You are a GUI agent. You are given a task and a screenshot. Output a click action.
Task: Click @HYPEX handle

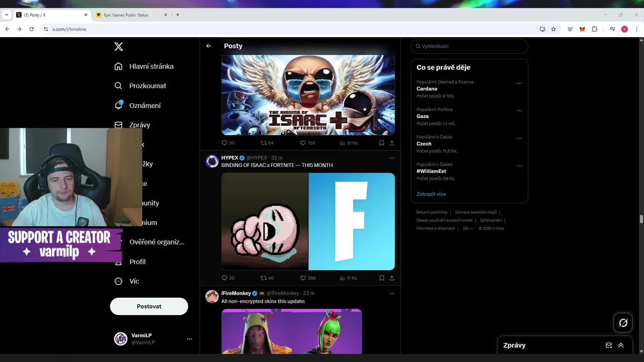pos(257,158)
